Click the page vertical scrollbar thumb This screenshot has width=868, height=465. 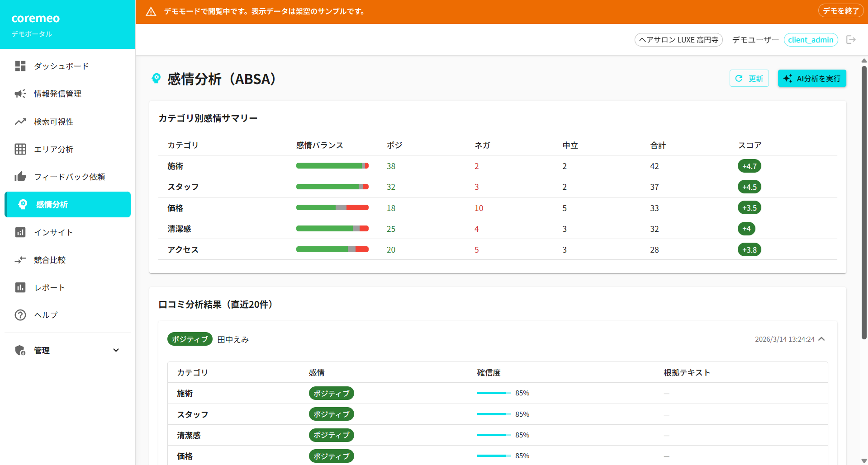point(864,202)
